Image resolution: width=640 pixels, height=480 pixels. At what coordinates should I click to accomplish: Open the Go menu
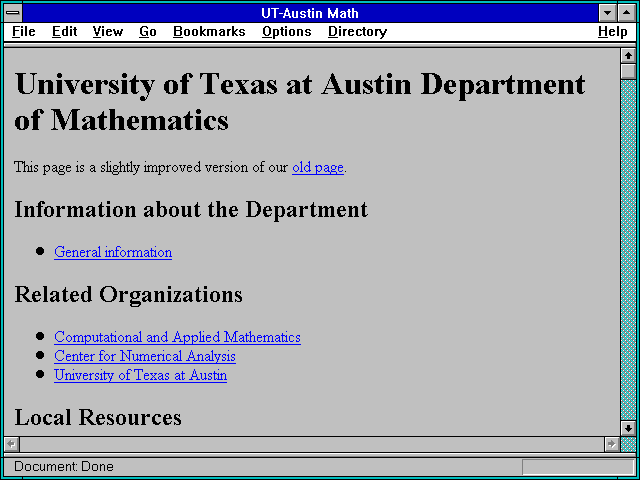[x=148, y=32]
